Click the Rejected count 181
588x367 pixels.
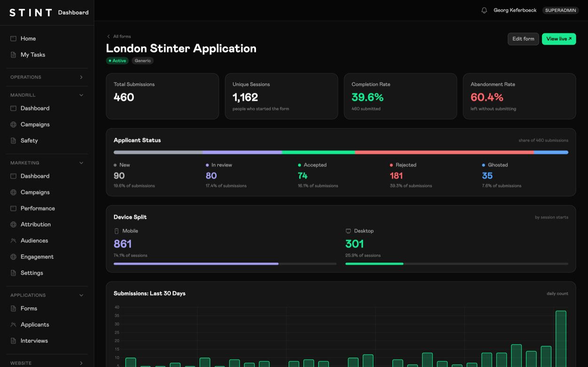pos(396,176)
